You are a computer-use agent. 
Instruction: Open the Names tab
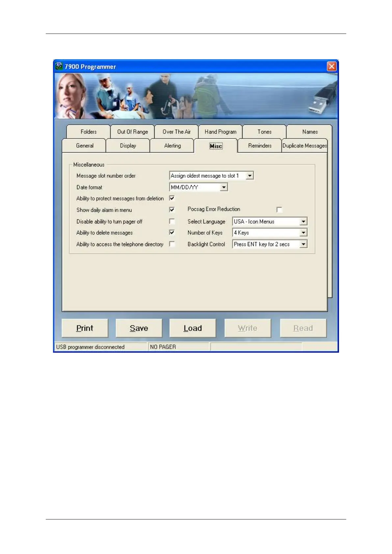tap(310, 132)
